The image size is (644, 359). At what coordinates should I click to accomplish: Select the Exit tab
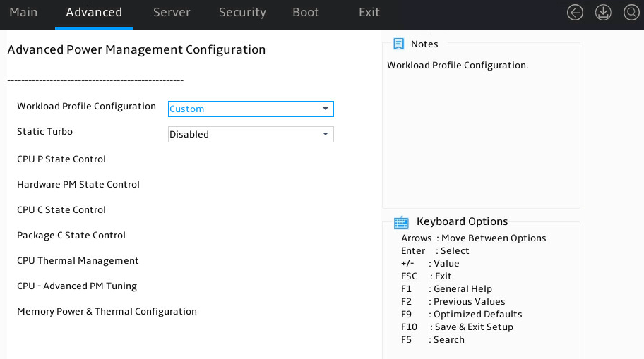click(x=369, y=12)
